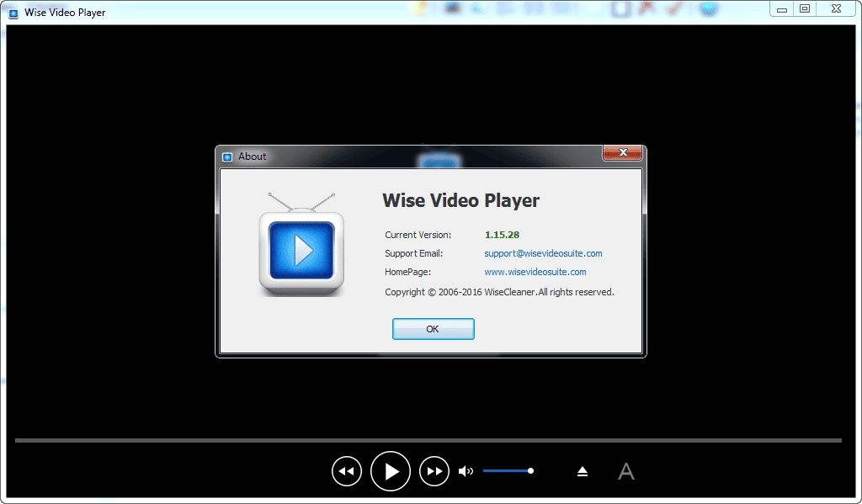Viewport: 862px width, 504px height.
Task: Mute audio via the speaker icon
Action: [x=466, y=471]
